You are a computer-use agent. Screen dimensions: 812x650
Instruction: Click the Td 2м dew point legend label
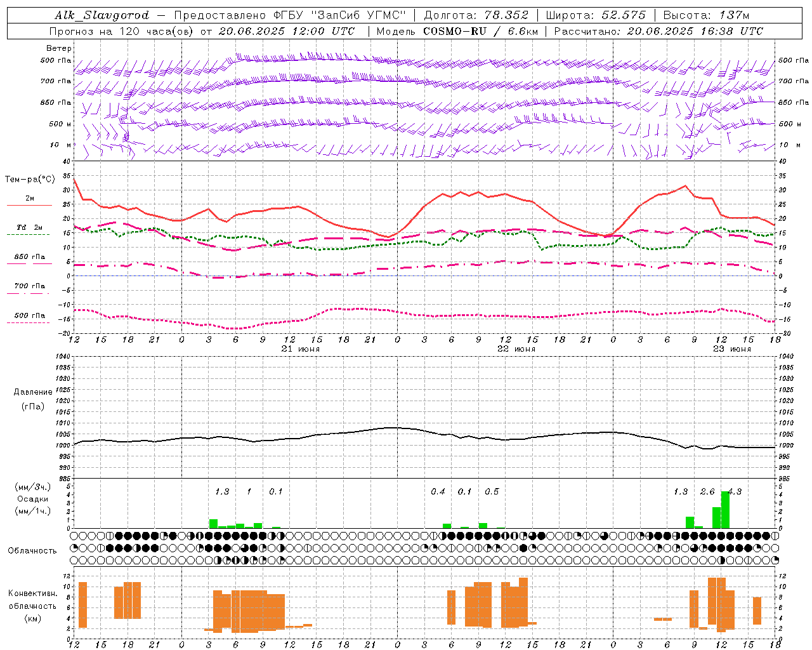tap(29, 227)
